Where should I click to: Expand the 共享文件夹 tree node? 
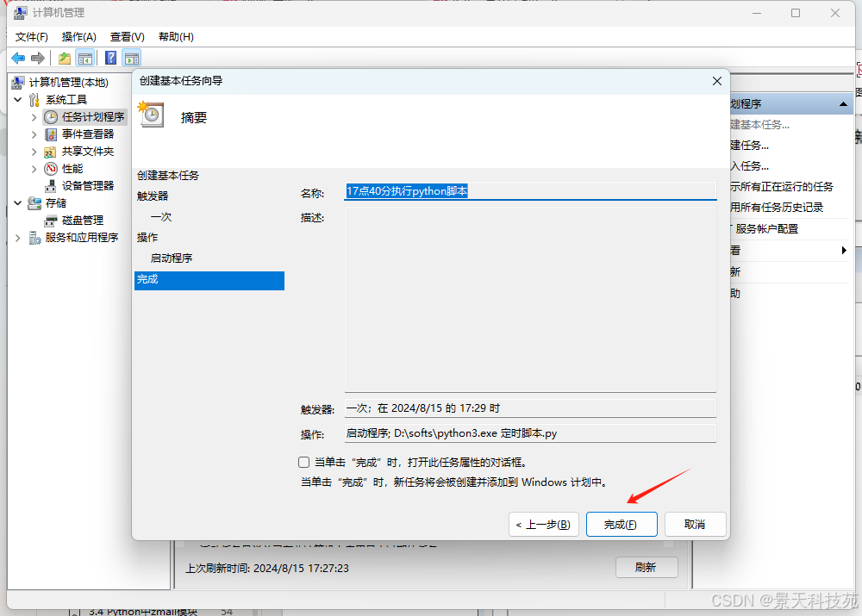click(34, 152)
